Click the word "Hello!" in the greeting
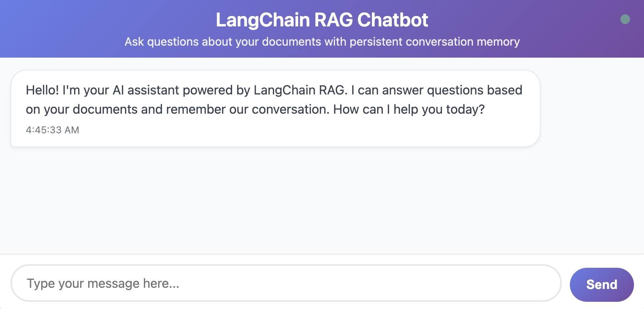Screen dimensions: 644x309 (42, 90)
